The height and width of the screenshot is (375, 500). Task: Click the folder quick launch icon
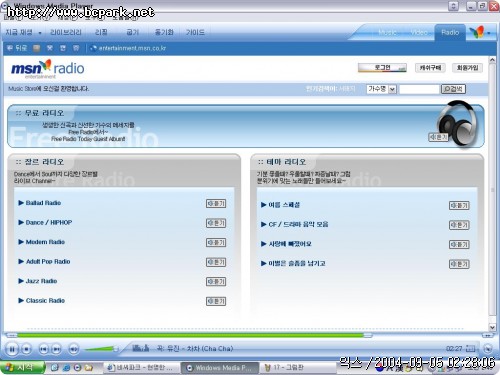(88, 368)
